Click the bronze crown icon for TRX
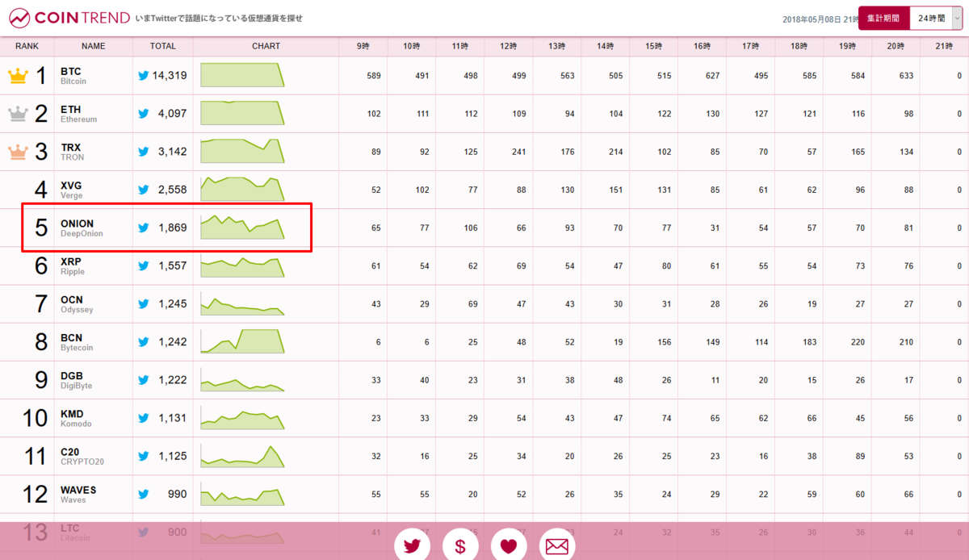Screen dimensions: 969x560 [x=18, y=152]
